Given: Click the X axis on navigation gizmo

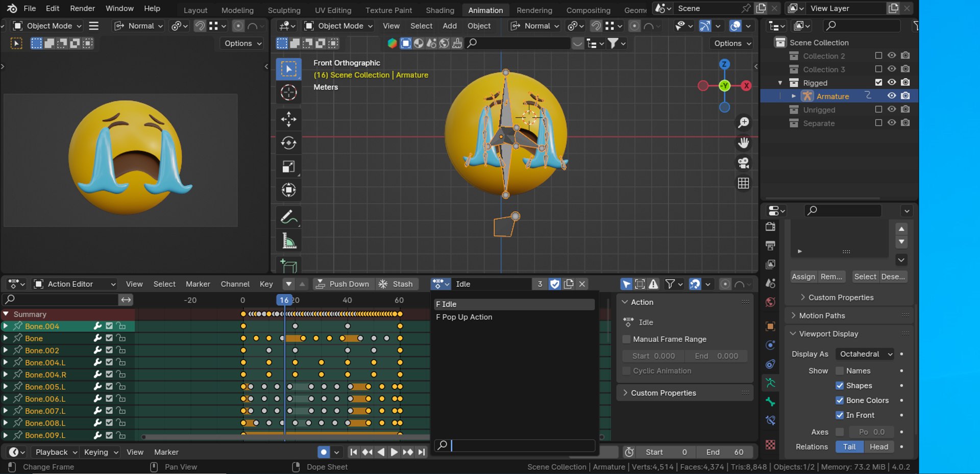Looking at the screenshot, I should (746, 86).
